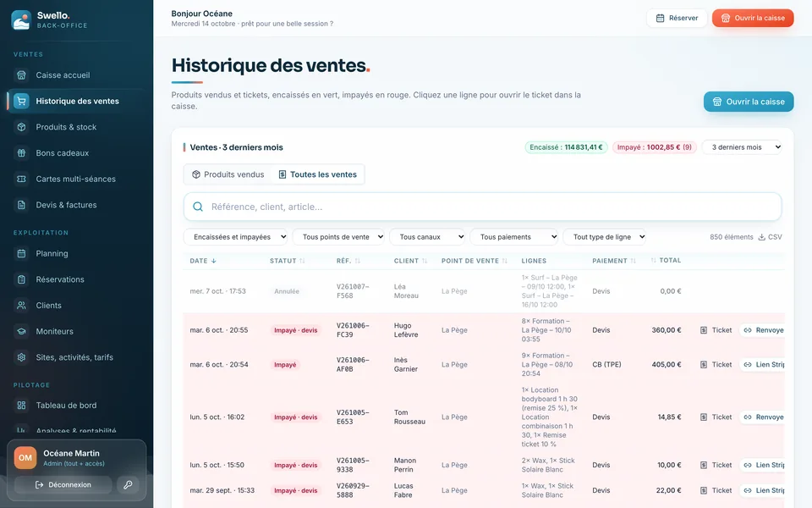This screenshot has height=508, width=812.
Task: Click the Historique des ventes cart icon
Action: click(x=21, y=101)
